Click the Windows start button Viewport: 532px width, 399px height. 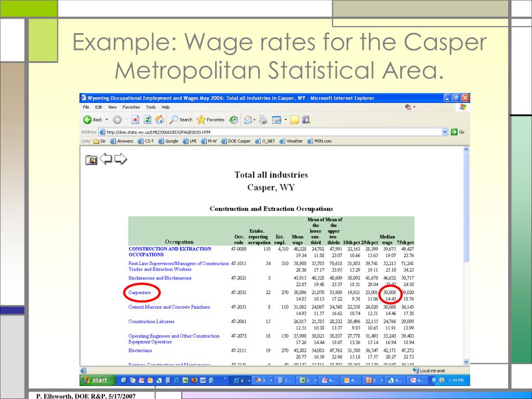[97, 380]
